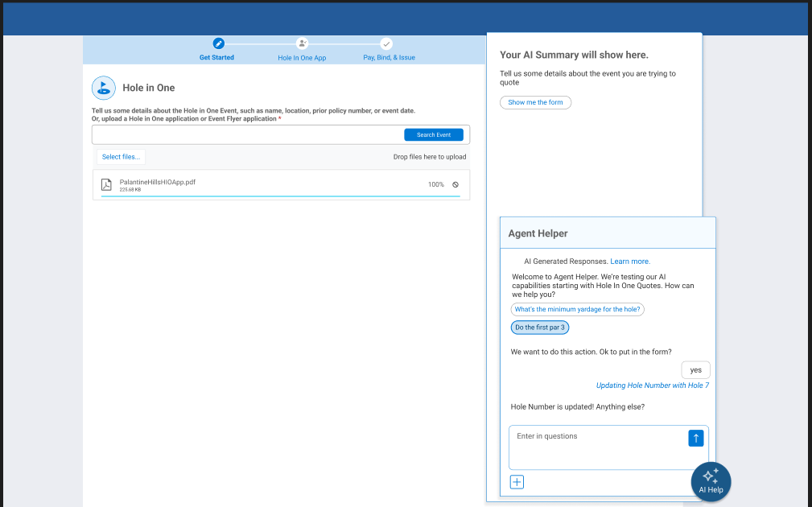Screen dimensions: 812x507
Task: Click the Pay, Bind, & Issue checkmark icon
Action: pyautogui.click(x=387, y=44)
